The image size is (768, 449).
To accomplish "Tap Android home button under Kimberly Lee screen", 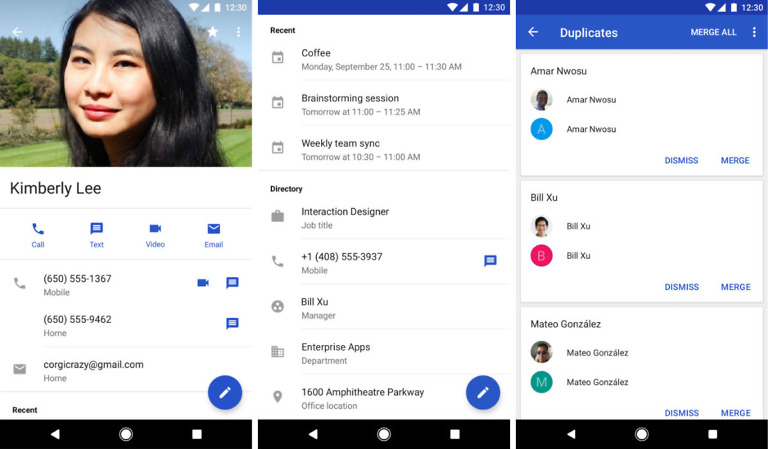I will tap(125, 434).
